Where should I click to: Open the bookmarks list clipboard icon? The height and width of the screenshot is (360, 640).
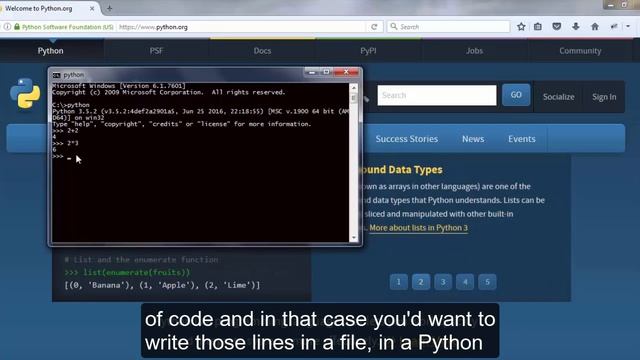538,27
